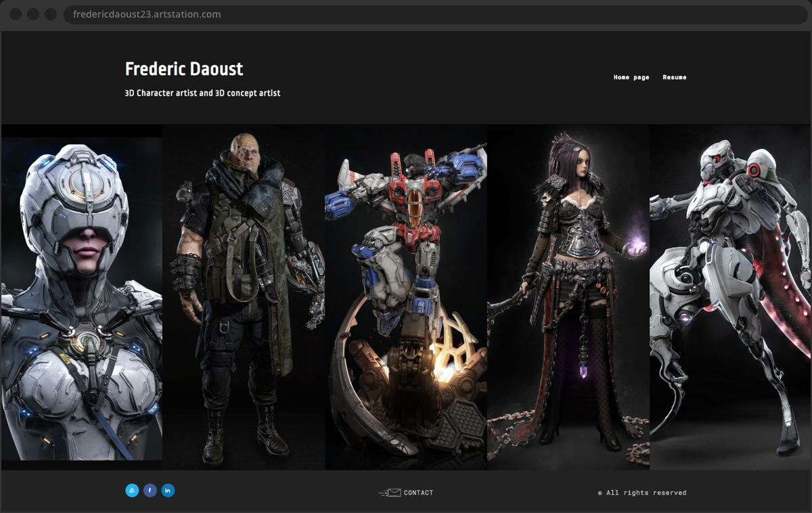Minimize the browser window
This screenshot has height=513, width=812.
[33, 14]
